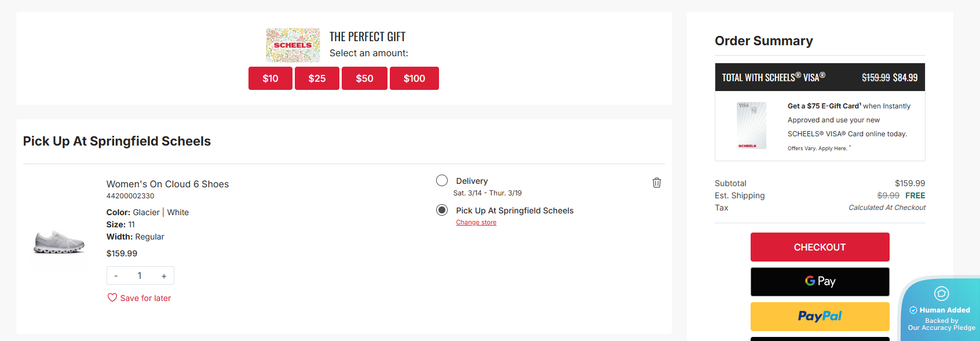Choose the $50 gift card amount
This screenshot has width=980, height=341.
364,78
